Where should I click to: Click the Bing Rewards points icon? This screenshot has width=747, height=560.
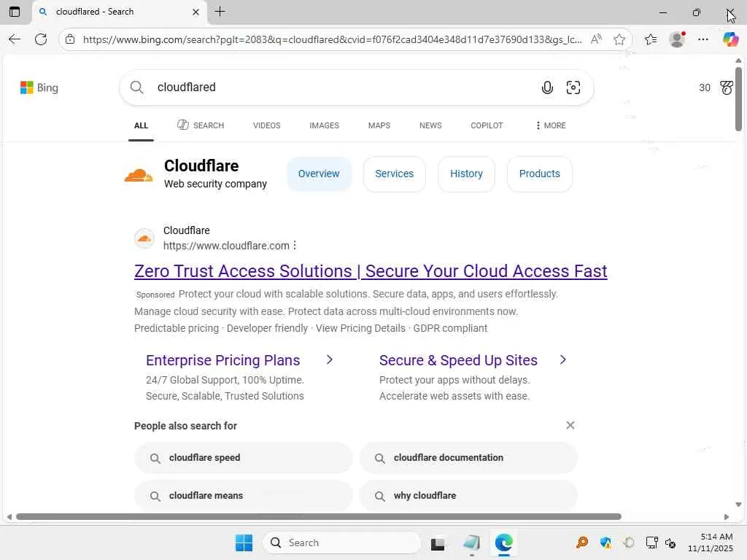[726, 87]
